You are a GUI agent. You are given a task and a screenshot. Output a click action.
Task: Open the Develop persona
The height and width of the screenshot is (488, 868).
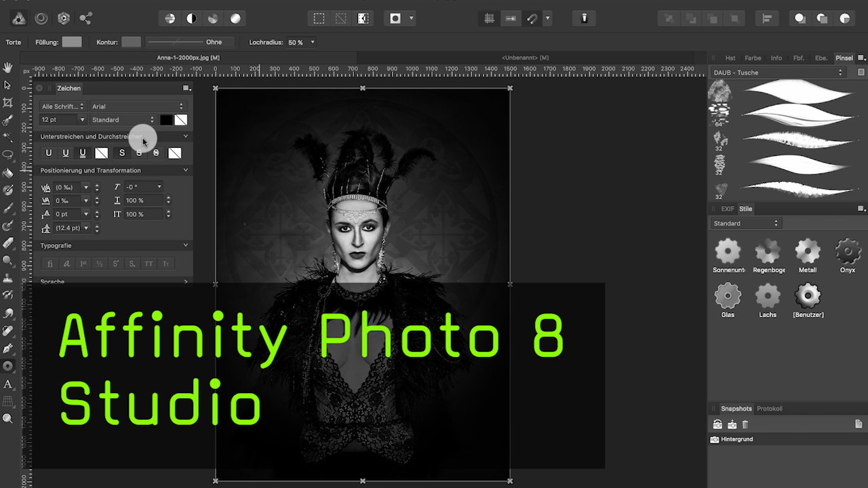[x=64, y=18]
